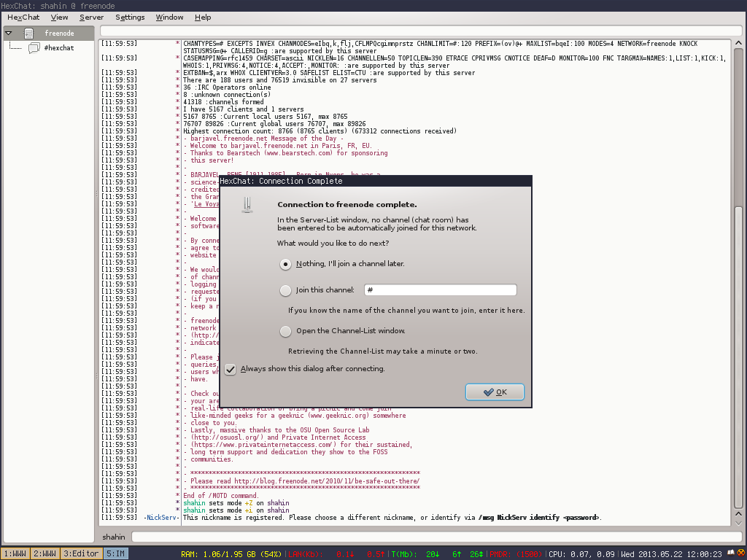The image size is (747, 560).
Task: Click the date and time status text
Action: tap(671, 554)
